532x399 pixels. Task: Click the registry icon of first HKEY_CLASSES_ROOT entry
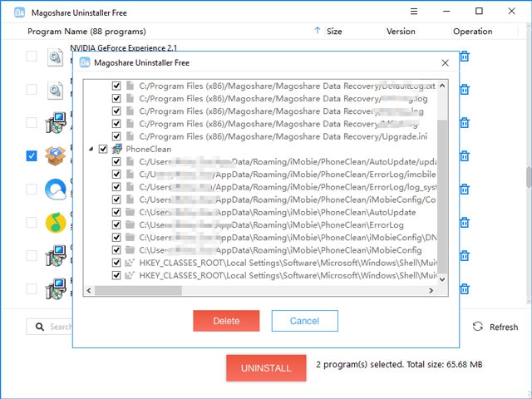[130, 263]
